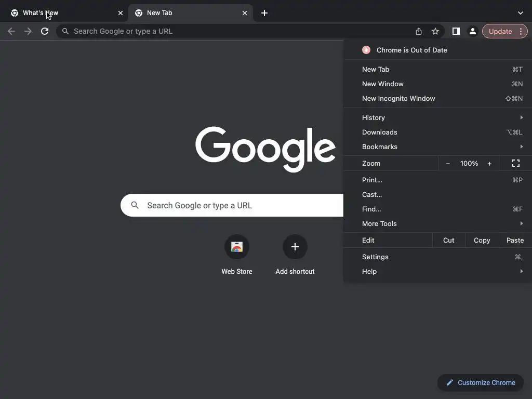The width and height of the screenshot is (532, 399).
Task: Click the Chrome favicon on What's New tab
Action: pyautogui.click(x=14, y=13)
